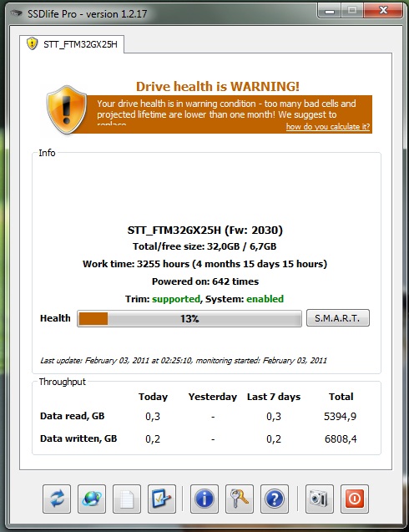Click the blue info 'i' icon
409x532 pixels.
[x=204, y=499]
